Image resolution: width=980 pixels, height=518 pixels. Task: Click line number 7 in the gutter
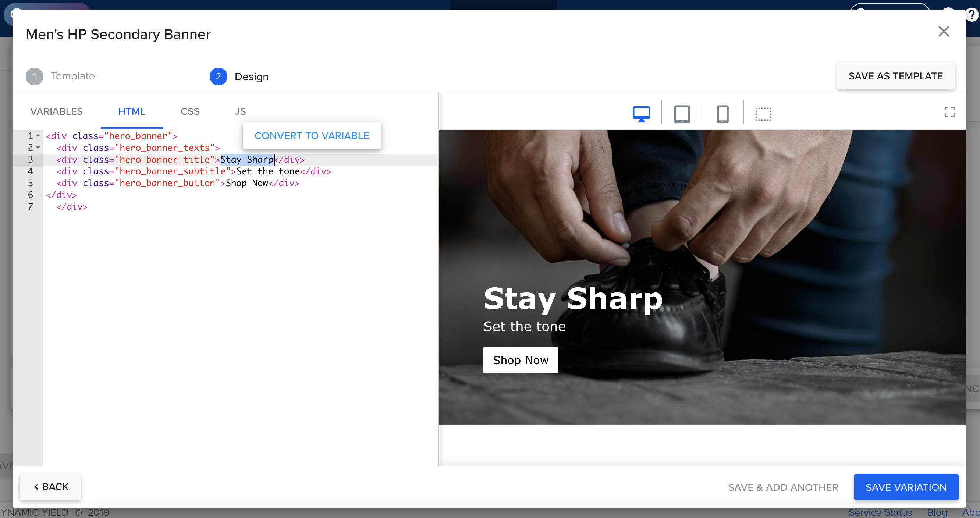[x=31, y=207]
